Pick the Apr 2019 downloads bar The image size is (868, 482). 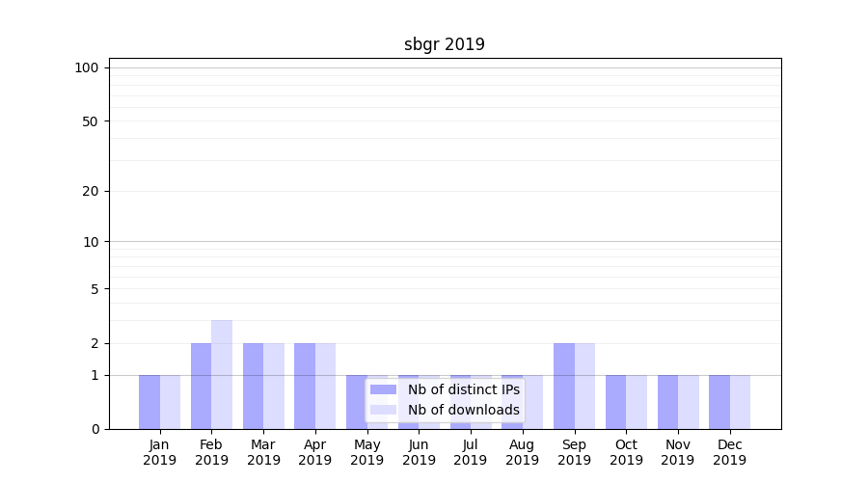325,386
